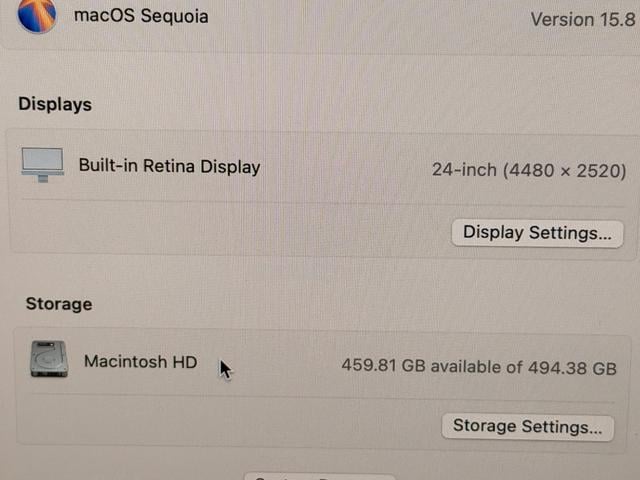640x480 pixels.
Task: Click the word Sequoia in the OS name
Action: pos(174,17)
